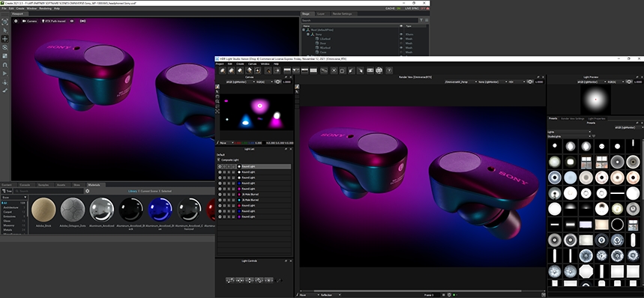Image resolution: width=644 pixels, height=298 pixels.
Task: Open the Canvas RGB(A) channel dropdown
Action: (265, 82)
